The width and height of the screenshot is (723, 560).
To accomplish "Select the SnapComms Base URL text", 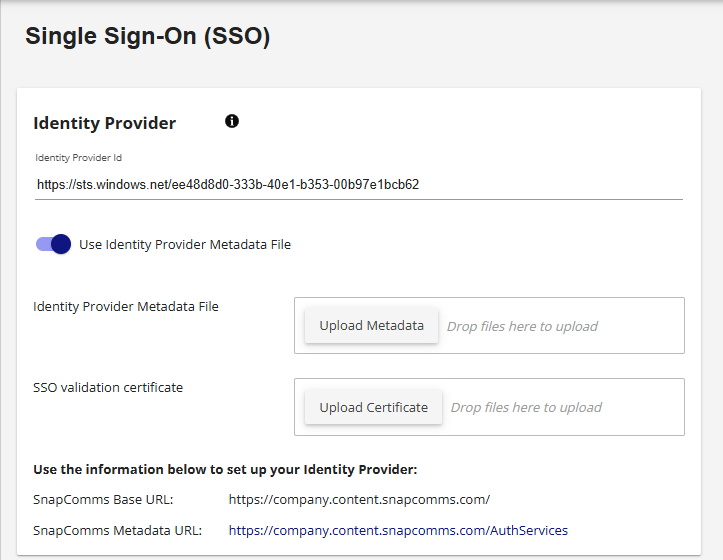I will point(359,500).
